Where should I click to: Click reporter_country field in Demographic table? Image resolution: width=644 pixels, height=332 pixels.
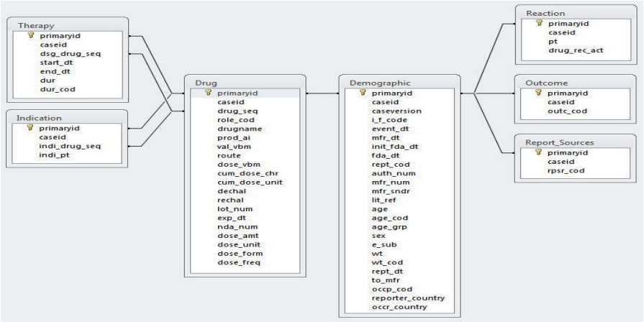tap(407, 298)
